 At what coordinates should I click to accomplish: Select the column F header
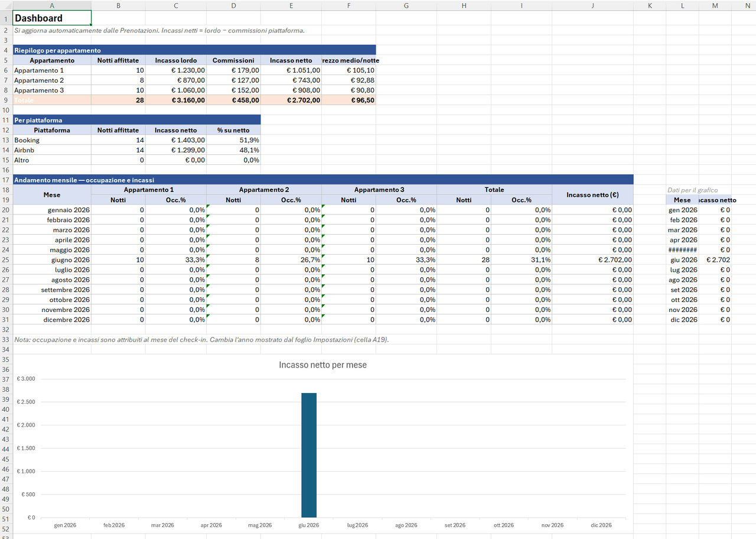(x=349, y=5)
